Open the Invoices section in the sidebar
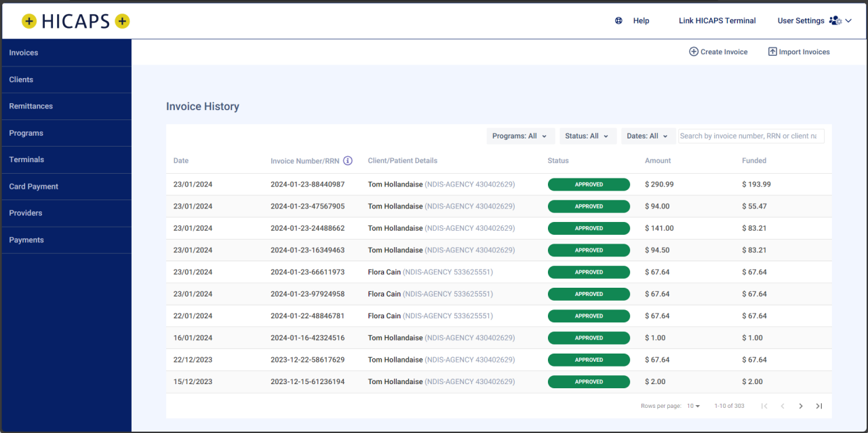The width and height of the screenshot is (868, 433). [x=24, y=52]
